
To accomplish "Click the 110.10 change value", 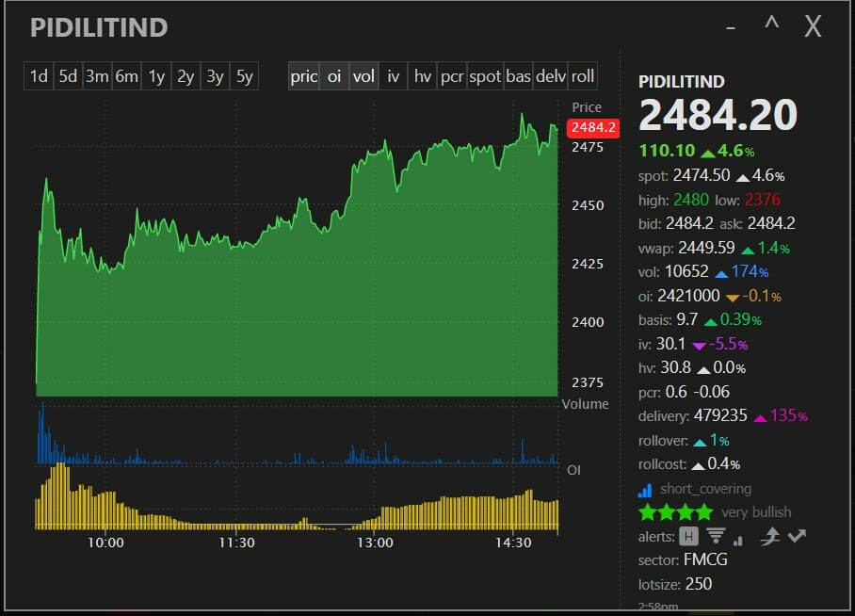I will coord(667,150).
